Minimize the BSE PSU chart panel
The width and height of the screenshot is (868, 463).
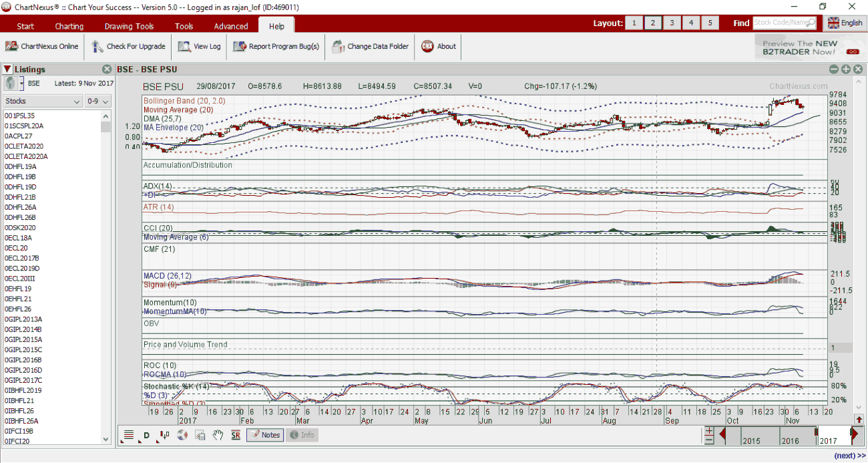pos(834,69)
